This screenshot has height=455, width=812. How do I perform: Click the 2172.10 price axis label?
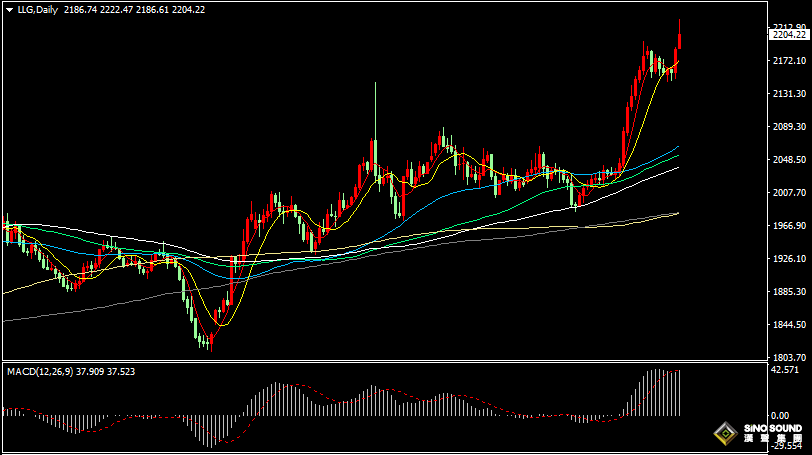(788, 61)
